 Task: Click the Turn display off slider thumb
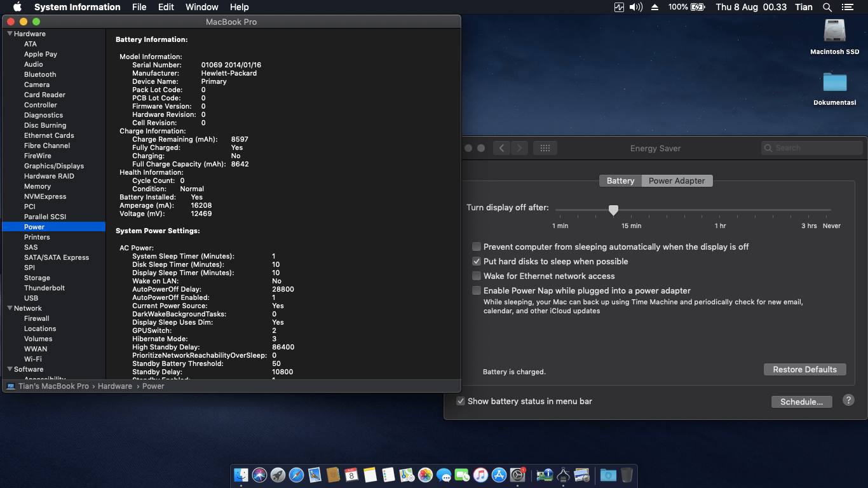[613, 210]
